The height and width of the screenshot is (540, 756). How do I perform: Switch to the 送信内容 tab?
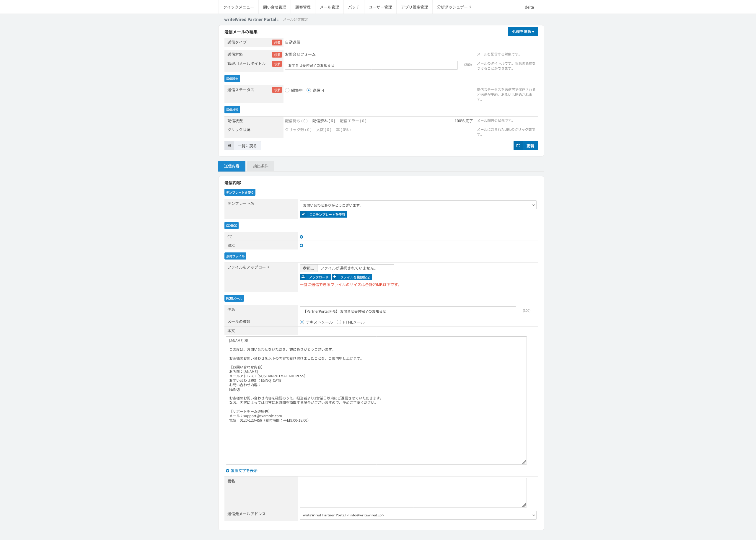(232, 166)
